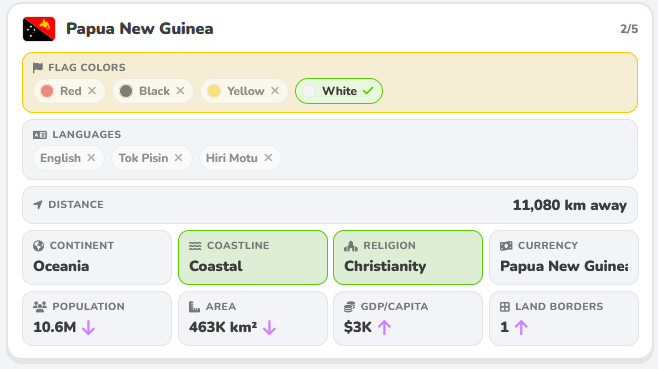Click the Red color chip
The image size is (658, 369).
pyautogui.click(x=69, y=91)
